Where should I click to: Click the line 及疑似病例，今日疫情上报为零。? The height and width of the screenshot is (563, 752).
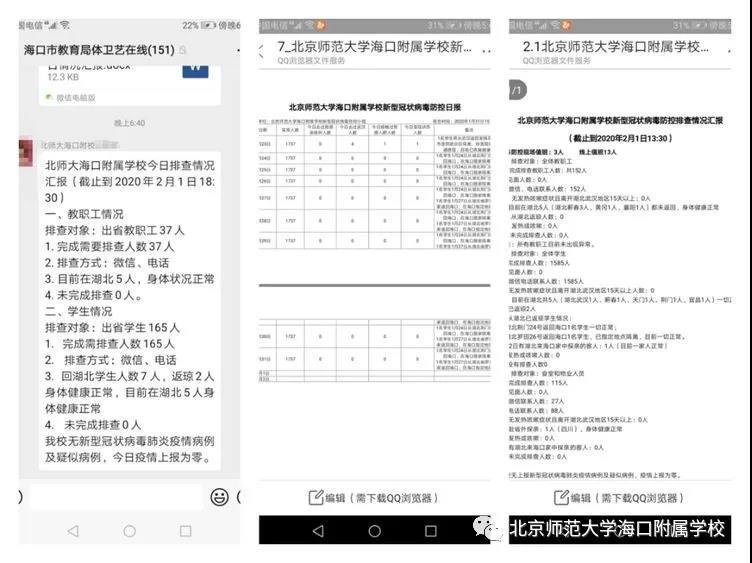point(128,457)
